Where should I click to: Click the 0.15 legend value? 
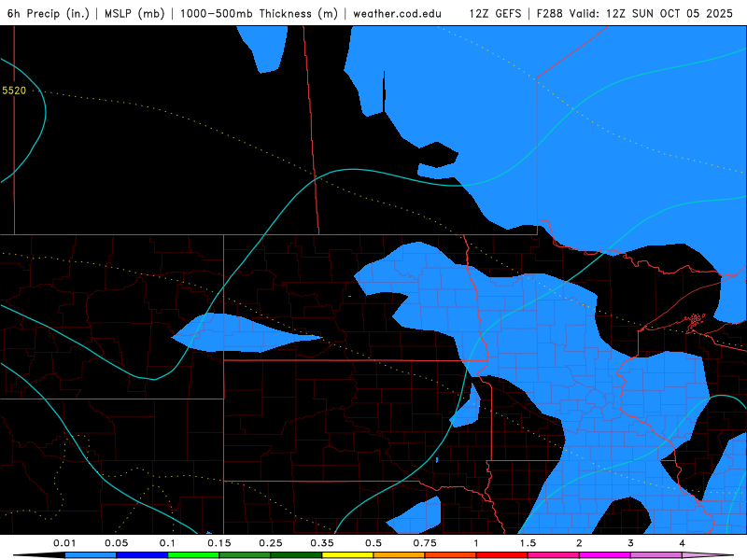(219, 543)
